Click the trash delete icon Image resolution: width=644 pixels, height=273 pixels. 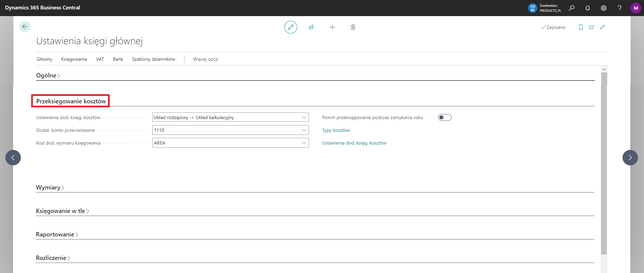tap(353, 27)
